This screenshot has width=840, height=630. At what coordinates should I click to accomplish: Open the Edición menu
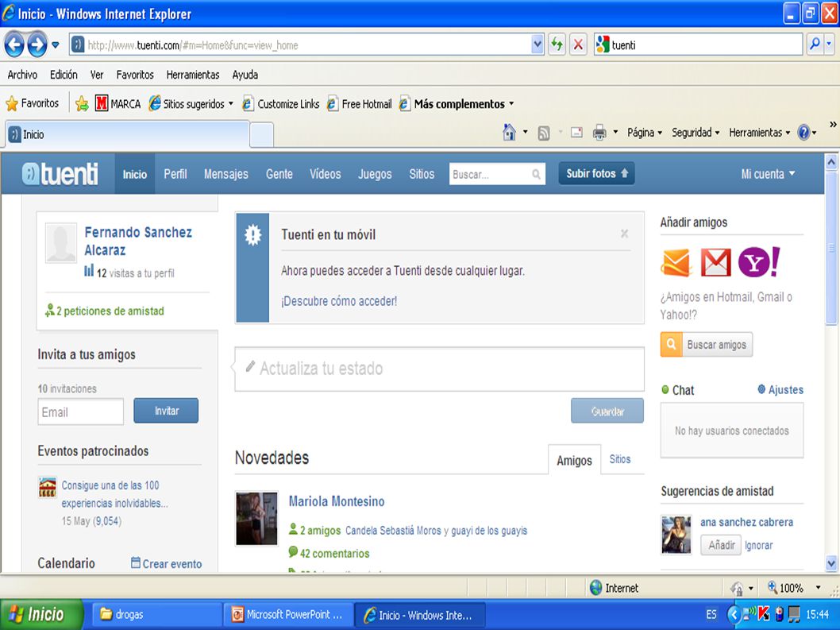pyautogui.click(x=64, y=75)
